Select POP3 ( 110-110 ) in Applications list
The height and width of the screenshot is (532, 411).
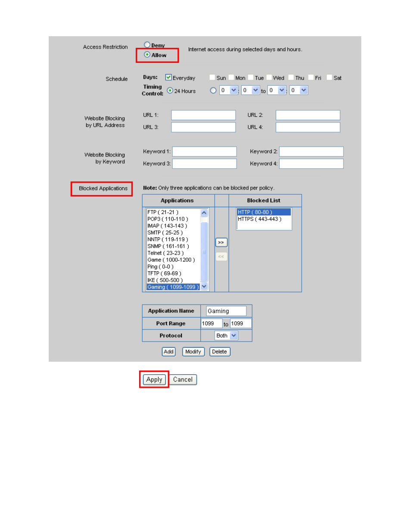[x=173, y=219]
